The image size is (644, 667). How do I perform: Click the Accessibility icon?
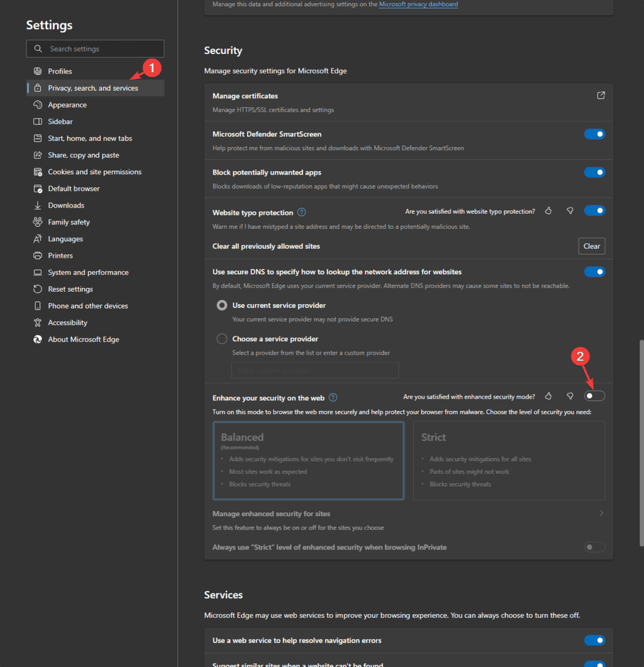(38, 322)
